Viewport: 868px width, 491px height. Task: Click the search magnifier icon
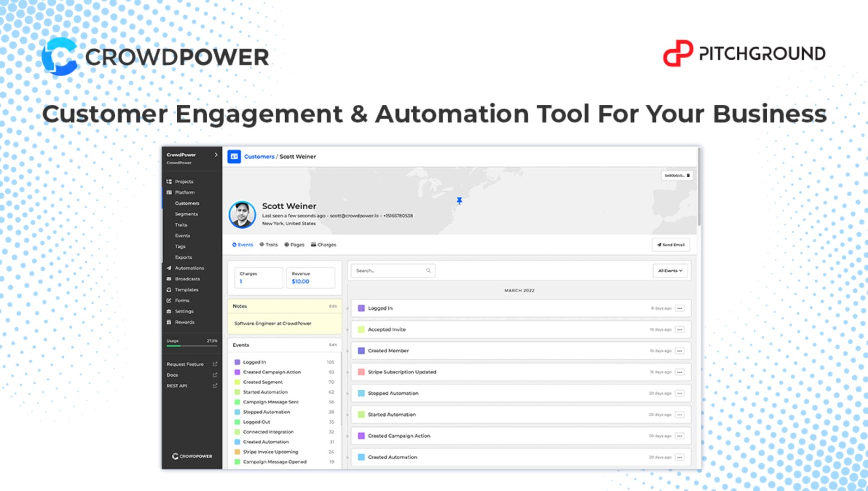(428, 271)
